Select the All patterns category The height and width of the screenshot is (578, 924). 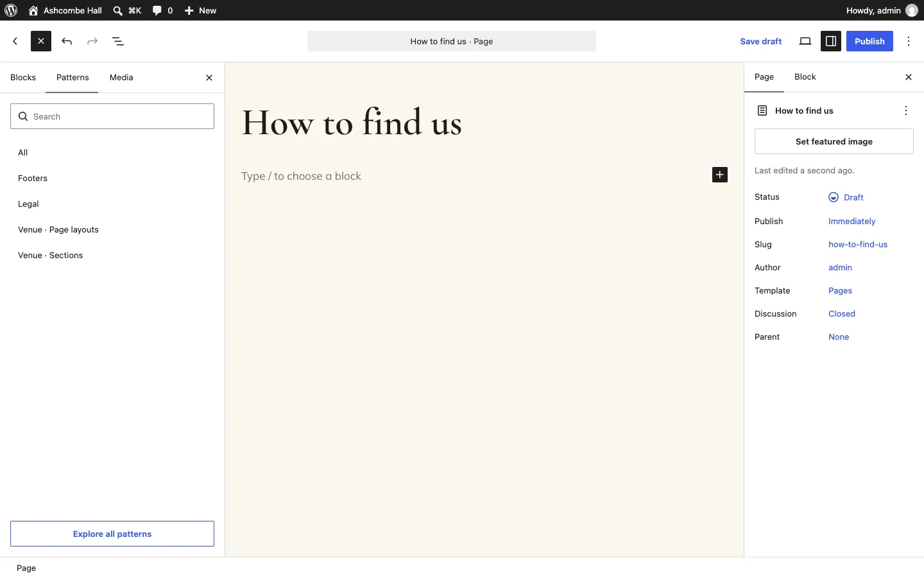[x=112, y=153]
